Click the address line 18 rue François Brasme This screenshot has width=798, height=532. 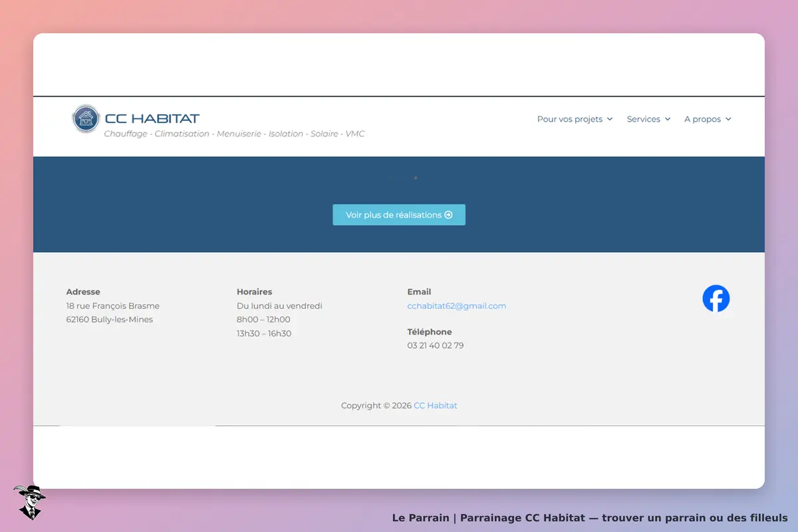coord(113,306)
